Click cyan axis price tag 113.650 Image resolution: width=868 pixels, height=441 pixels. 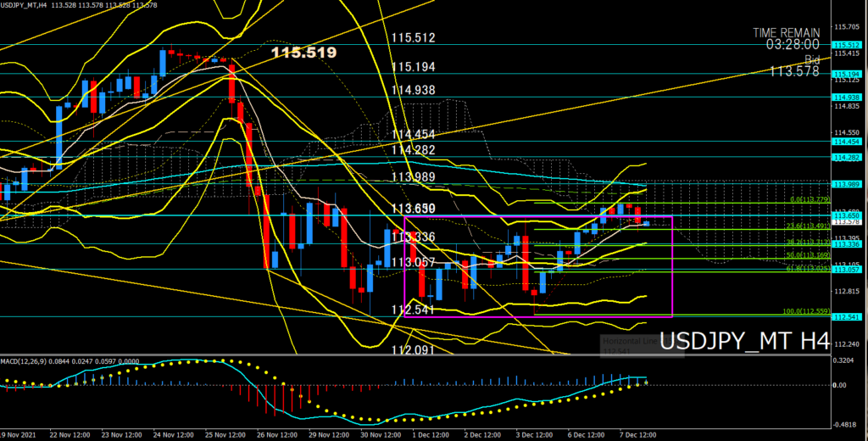point(847,215)
